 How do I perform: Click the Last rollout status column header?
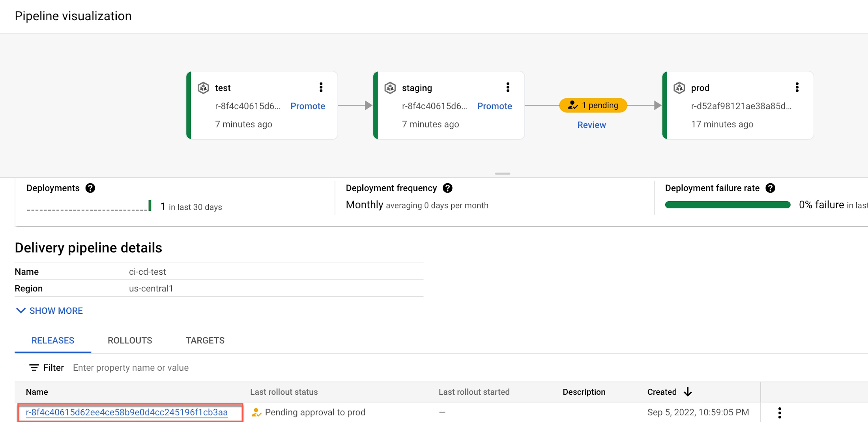click(284, 392)
